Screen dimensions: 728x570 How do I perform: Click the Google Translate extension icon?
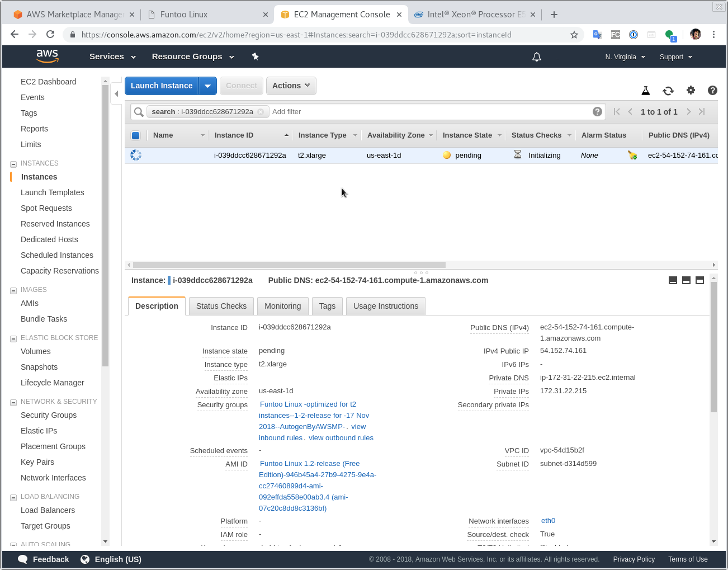point(598,35)
